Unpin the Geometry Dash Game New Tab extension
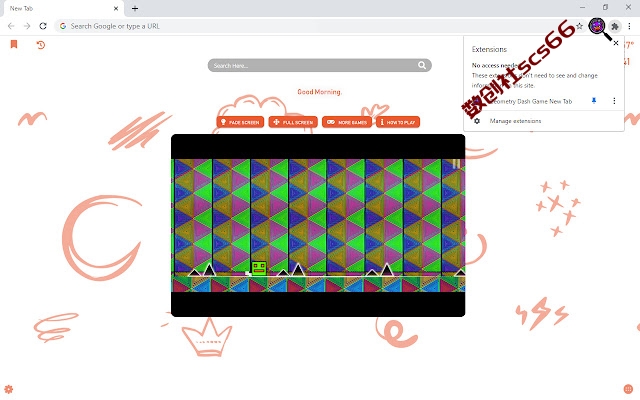 pyautogui.click(x=594, y=100)
